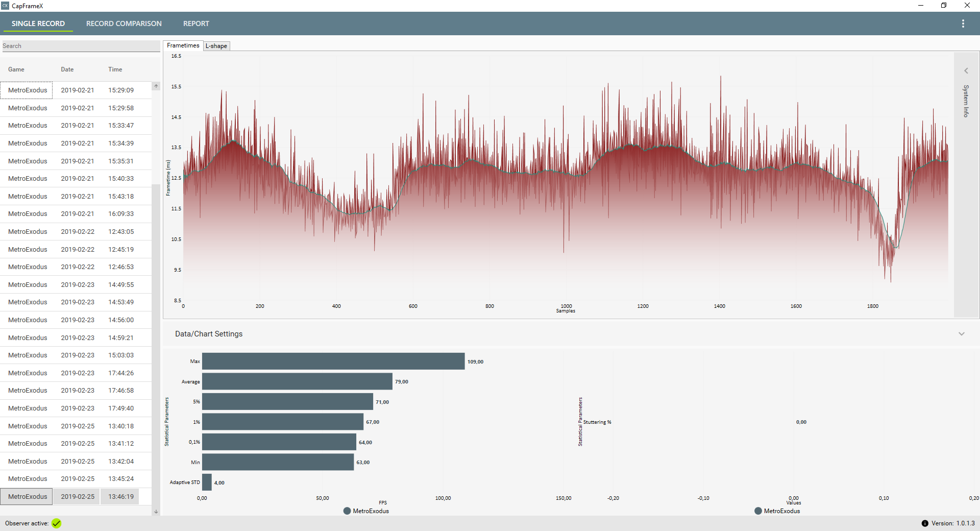Select record from 14:49:55
The width and height of the screenshot is (980, 531).
[76, 285]
